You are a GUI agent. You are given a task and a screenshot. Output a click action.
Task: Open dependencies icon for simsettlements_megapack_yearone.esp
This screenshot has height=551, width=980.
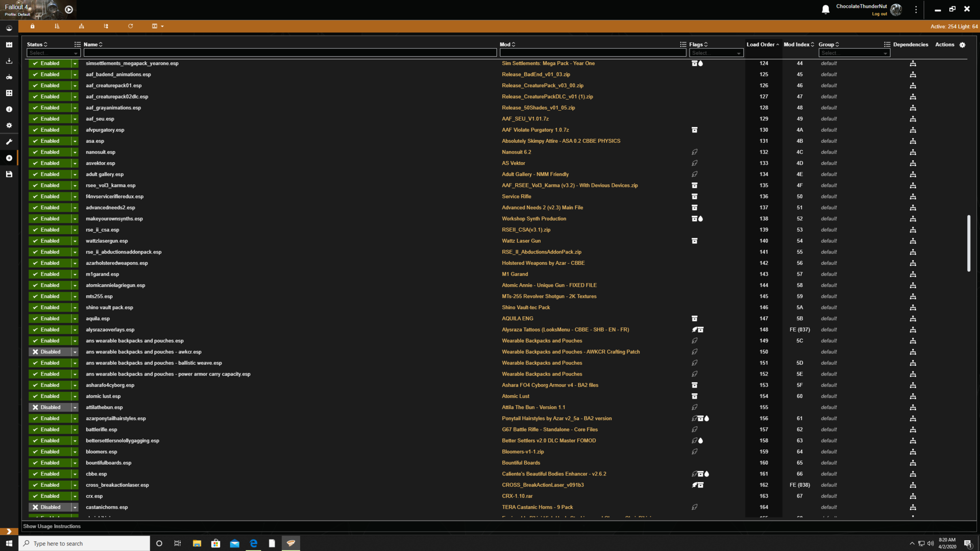pos(913,63)
